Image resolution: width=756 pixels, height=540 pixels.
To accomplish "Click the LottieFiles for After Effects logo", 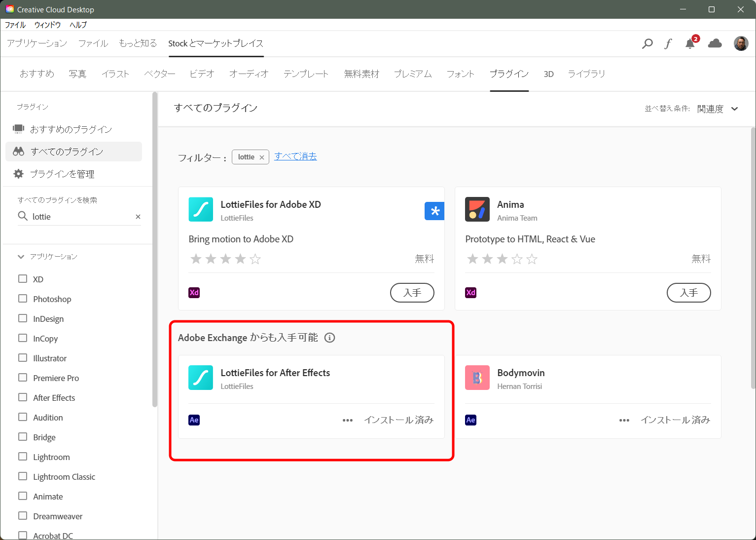I will click(x=201, y=378).
